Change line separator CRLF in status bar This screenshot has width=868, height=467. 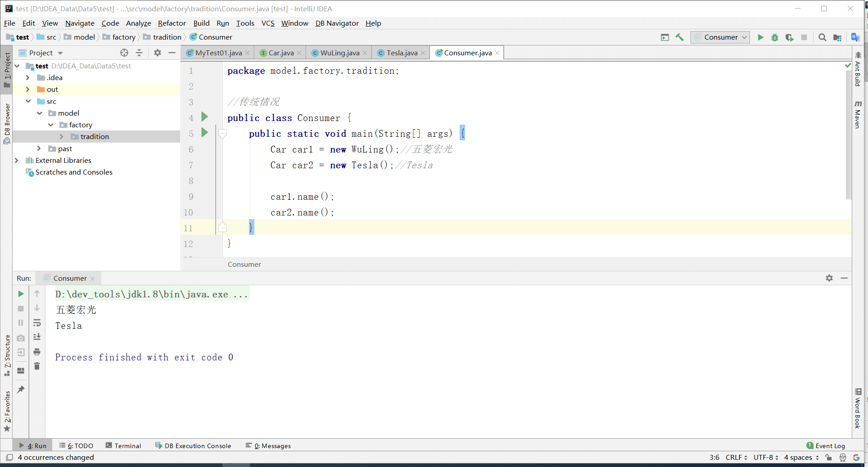coord(737,458)
